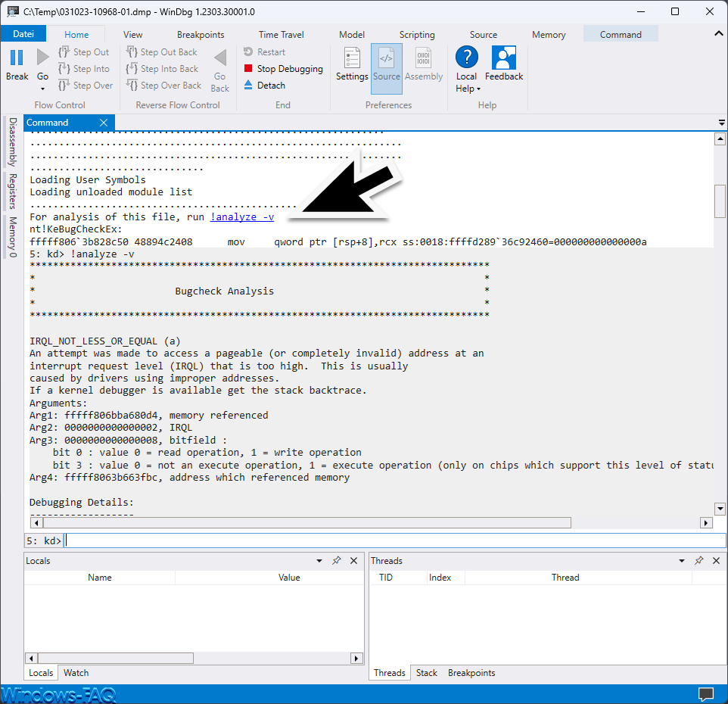This screenshot has height=704, width=728.
Task: Click Step Into Back button
Action: coord(162,69)
